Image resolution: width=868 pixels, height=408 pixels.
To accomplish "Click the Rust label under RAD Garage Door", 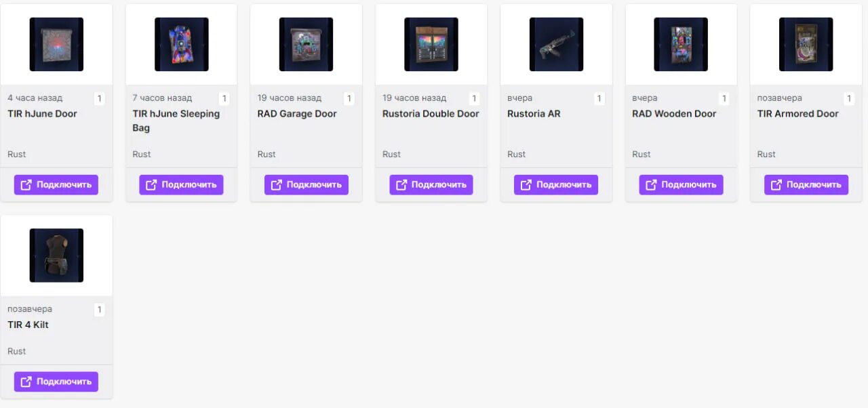I will click(267, 155).
